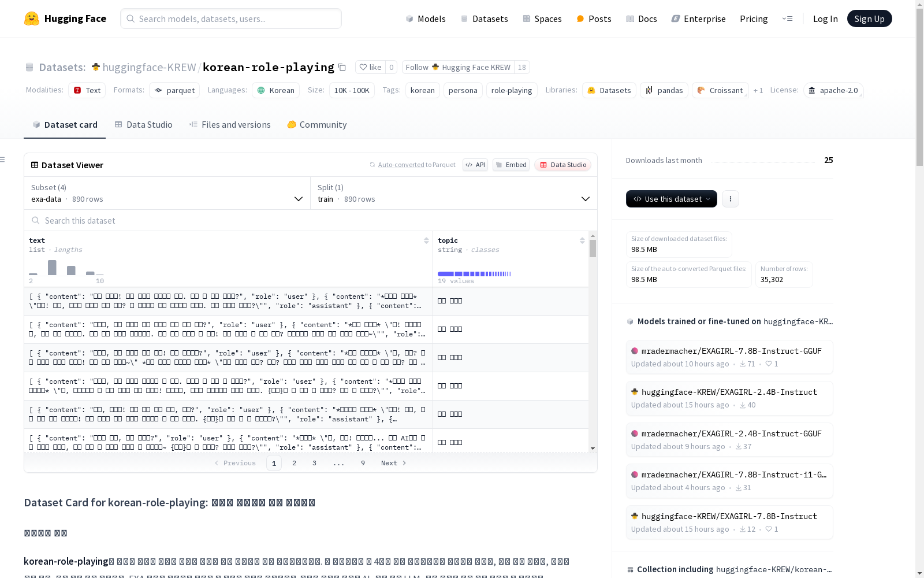
Task: Open Docs in the top navigation
Action: 642,18
